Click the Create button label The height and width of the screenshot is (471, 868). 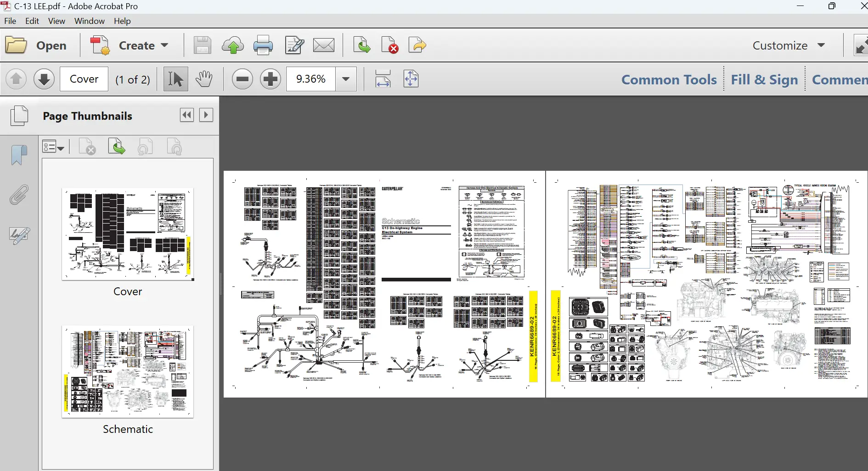point(136,45)
